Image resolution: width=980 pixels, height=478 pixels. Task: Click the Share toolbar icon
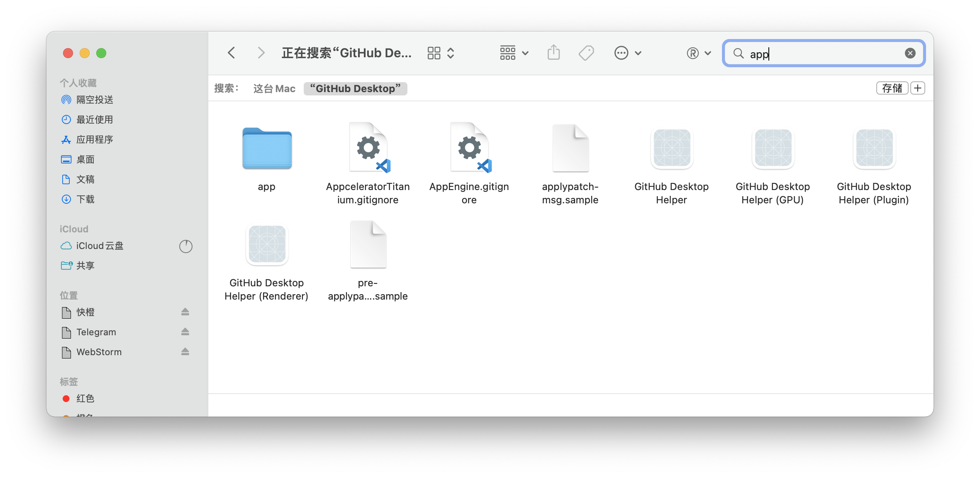(553, 53)
